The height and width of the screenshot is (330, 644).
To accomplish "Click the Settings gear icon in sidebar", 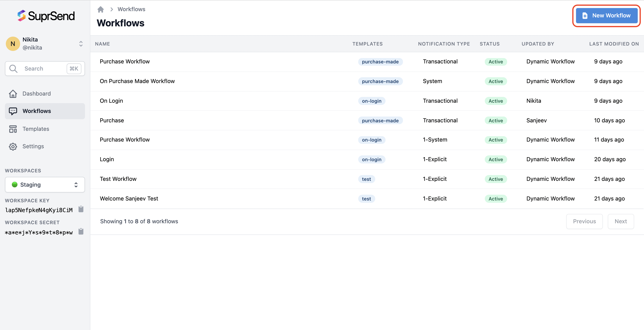I will pyautogui.click(x=13, y=146).
